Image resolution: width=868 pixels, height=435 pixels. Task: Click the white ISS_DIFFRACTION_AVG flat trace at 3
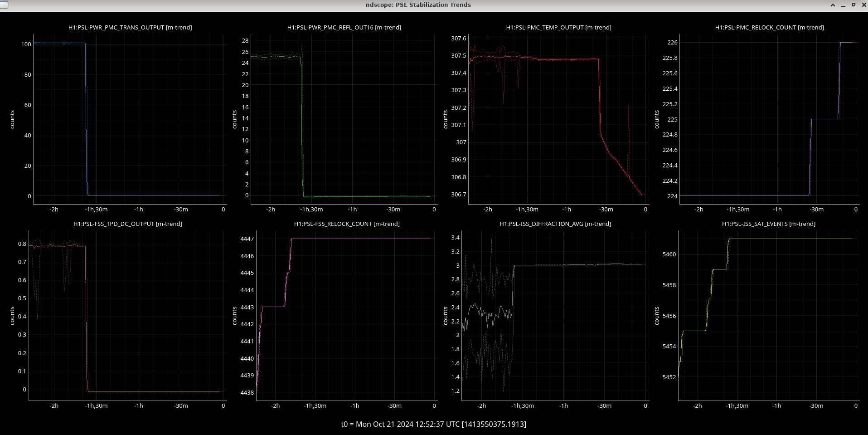click(x=578, y=265)
